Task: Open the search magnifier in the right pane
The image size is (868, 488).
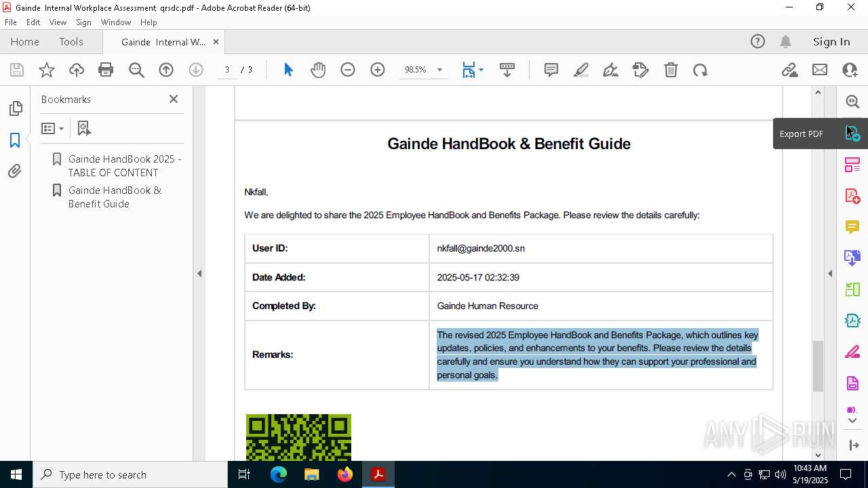Action: coord(852,102)
